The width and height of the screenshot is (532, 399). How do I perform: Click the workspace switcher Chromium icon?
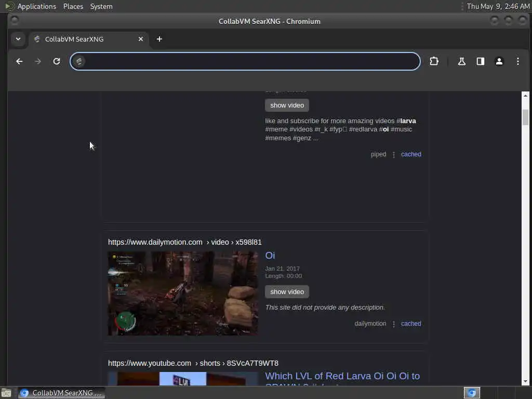pyautogui.click(x=472, y=393)
